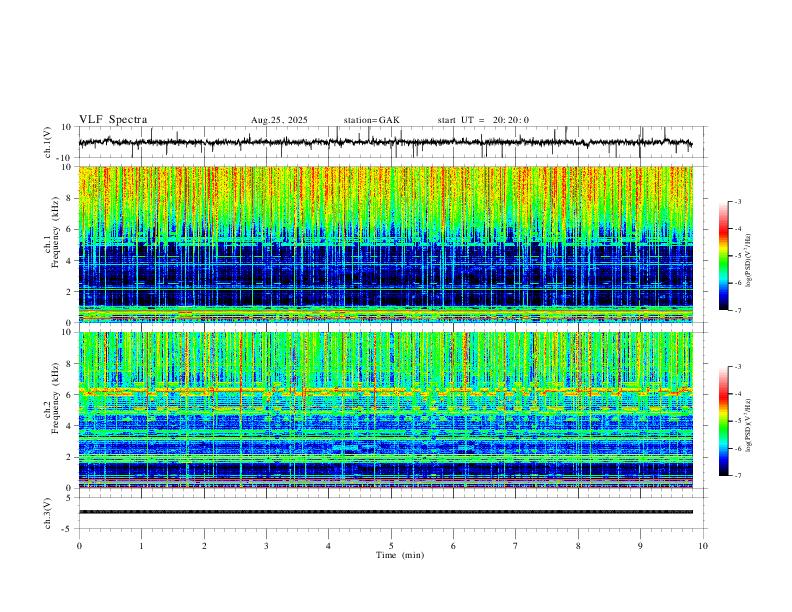The image size is (792, 612).
Task: Click the "-7" label on ch.1 color bar
Action: pyautogui.click(x=737, y=310)
